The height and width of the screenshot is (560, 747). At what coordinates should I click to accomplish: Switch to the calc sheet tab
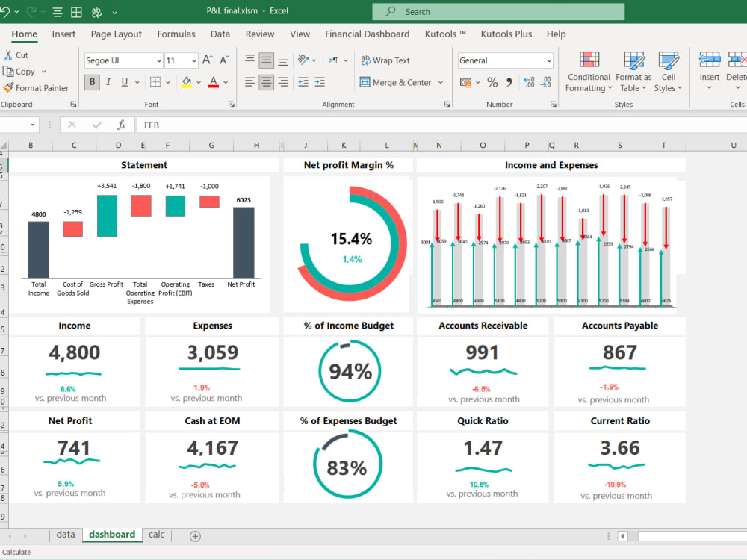(156, 535)
